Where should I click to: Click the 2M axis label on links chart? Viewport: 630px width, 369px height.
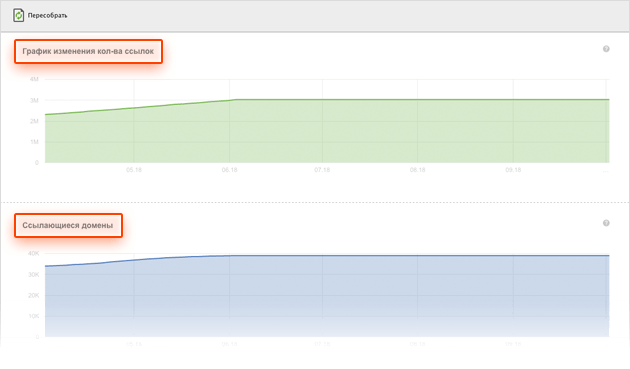click(34, 121)
